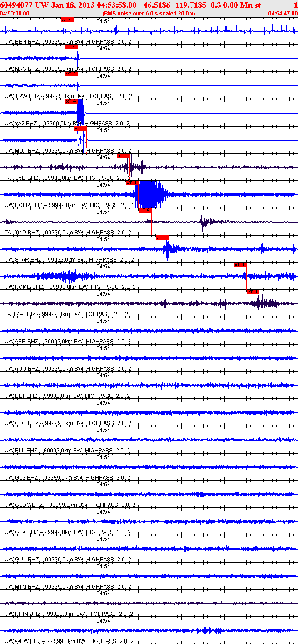Image resolution: width=298 pixels, height=644 pixels.
Task: Select the red pick flag on UW PCMD trace
Action: pos(240,265)
